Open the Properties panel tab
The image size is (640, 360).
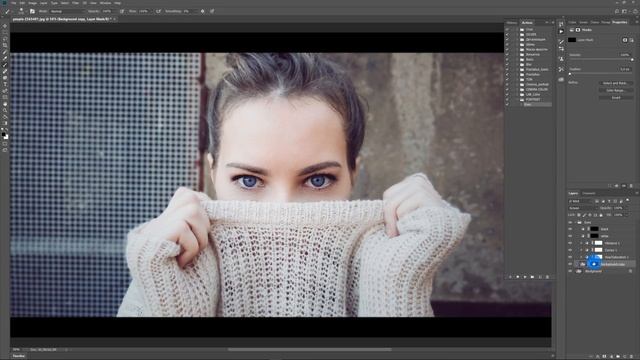[620, 22]
